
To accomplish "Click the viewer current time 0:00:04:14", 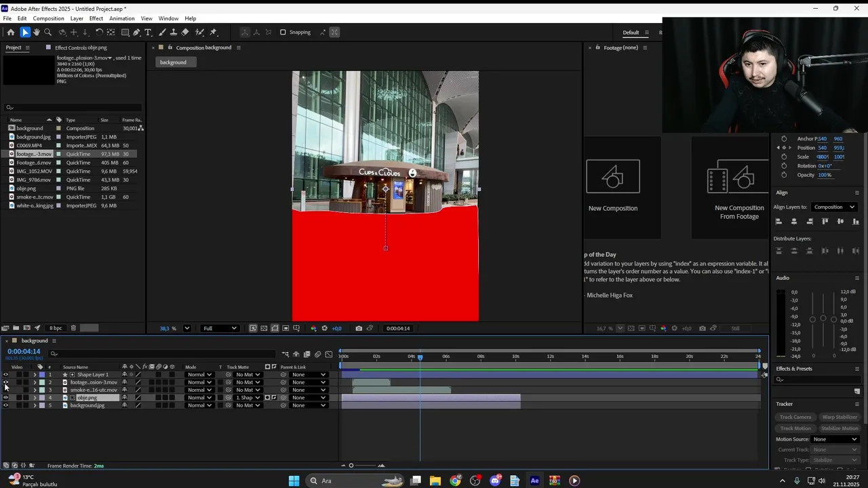I will coord(398,329).
